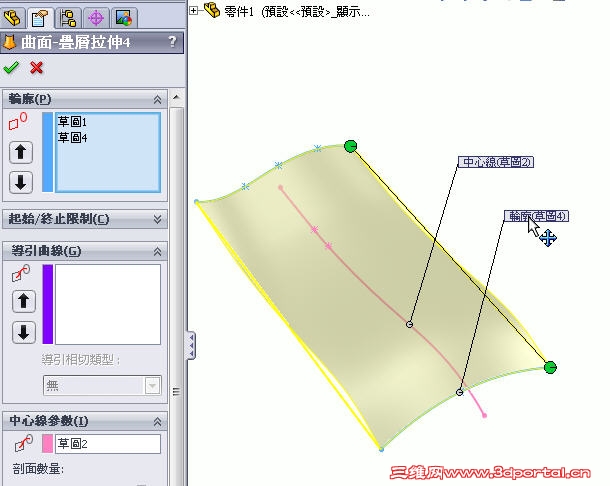Click the 中心線(草圖2) callout label

496,162
